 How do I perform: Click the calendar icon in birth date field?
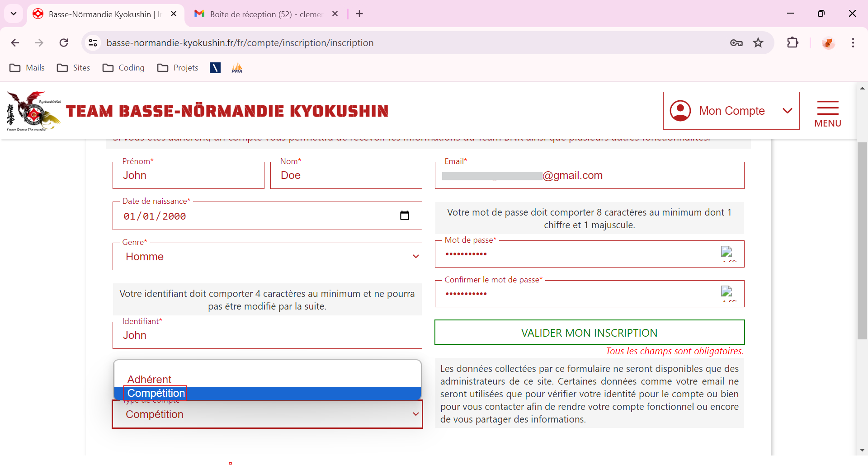(x=404, y=216)
